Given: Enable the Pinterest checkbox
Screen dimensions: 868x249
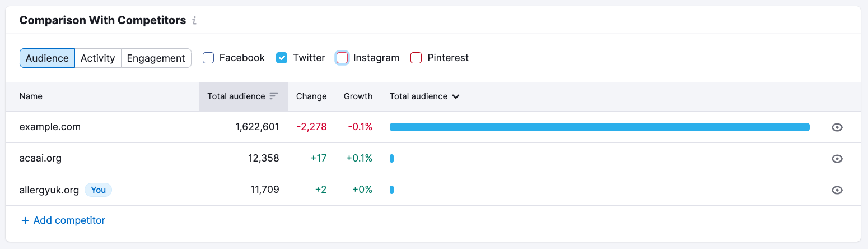Looking at the screenshot, I should (416, 58).
